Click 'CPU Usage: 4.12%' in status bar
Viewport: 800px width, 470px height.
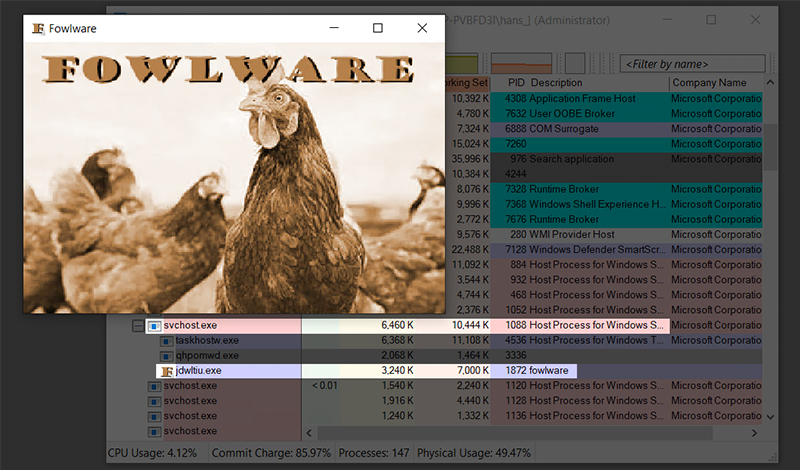[x=152, y=453]
